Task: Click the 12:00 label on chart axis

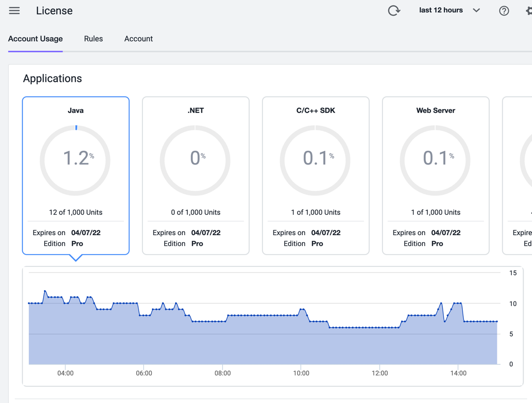Action: (380, 373)
